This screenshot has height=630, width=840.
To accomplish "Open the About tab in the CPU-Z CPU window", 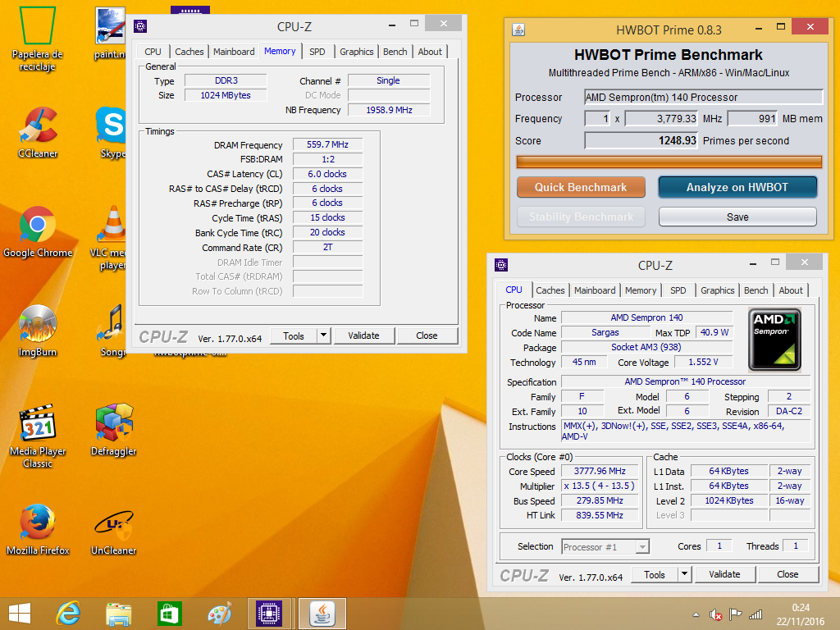I will coord(791,290).
